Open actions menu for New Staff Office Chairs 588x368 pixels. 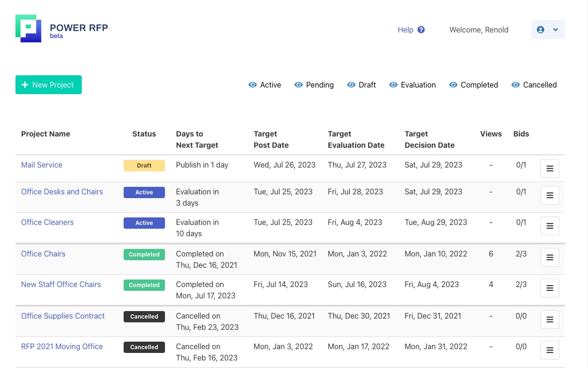click(x=549, y=288)
